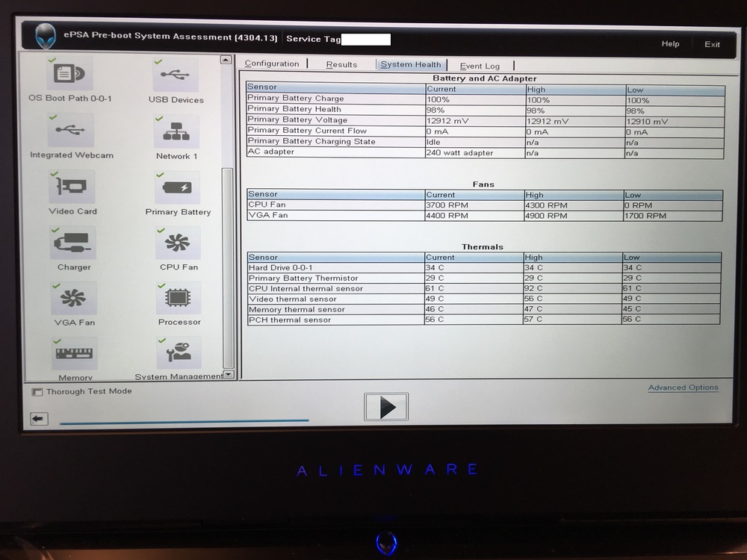Pick the VGA Fan icon
This screenshot has height=560, width=747.
pos(74,298)
